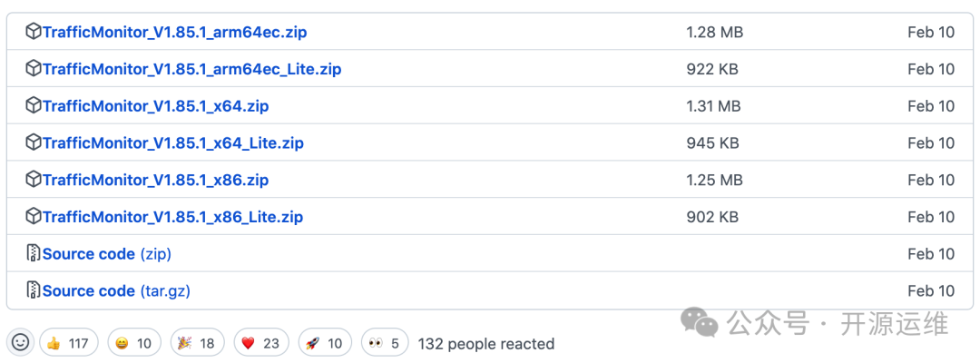The width and height of the screenshot is (980, 363).
Task: Toggle the rocket reaction with 10 votes
Action: pyautogui.click(x=324, y=343)
